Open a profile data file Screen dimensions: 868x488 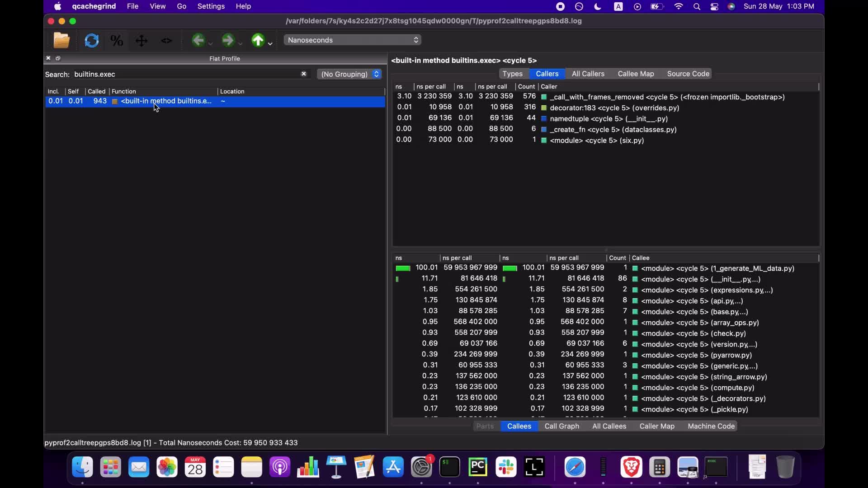[61, 41]
